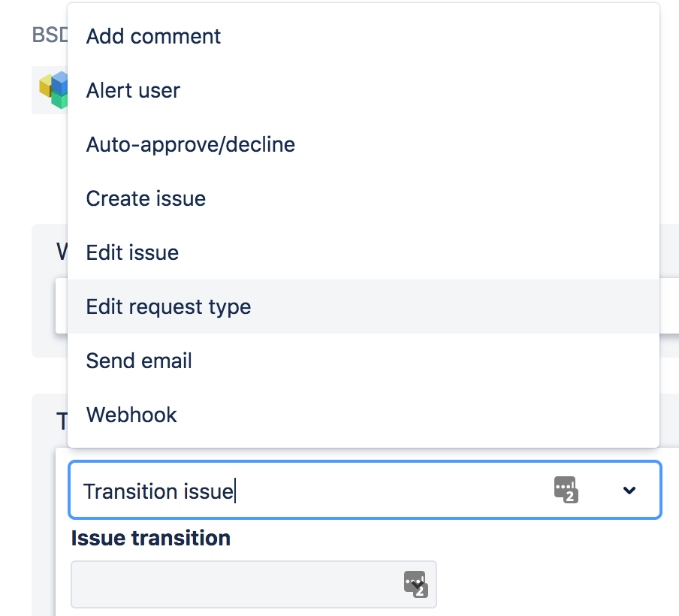
Task: Click the badge icon inside Issue transition field
Action: pos(416,584)
